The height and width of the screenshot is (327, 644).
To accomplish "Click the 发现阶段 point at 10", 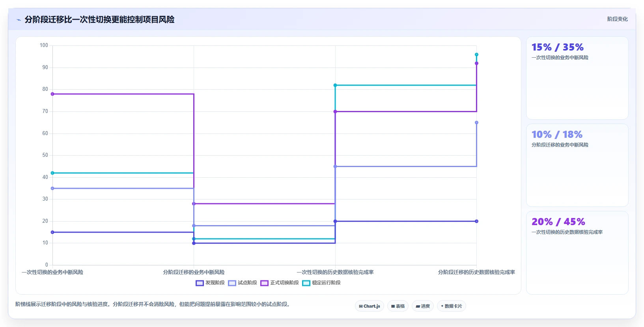I will coord(194,243).
